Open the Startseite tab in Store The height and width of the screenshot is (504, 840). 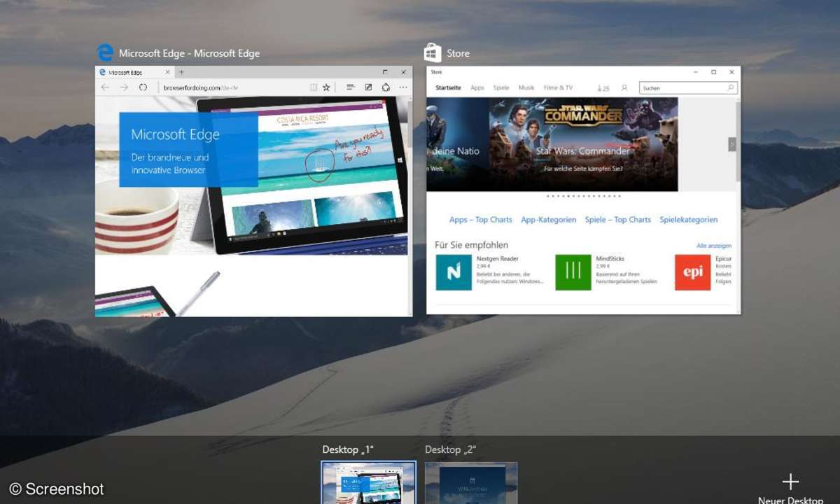tap(448, 88)
